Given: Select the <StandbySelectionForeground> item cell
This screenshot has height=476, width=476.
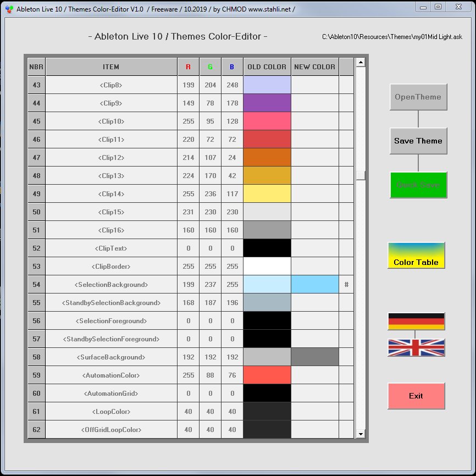Looking at the screenshot, I should [x=111, y=339].
